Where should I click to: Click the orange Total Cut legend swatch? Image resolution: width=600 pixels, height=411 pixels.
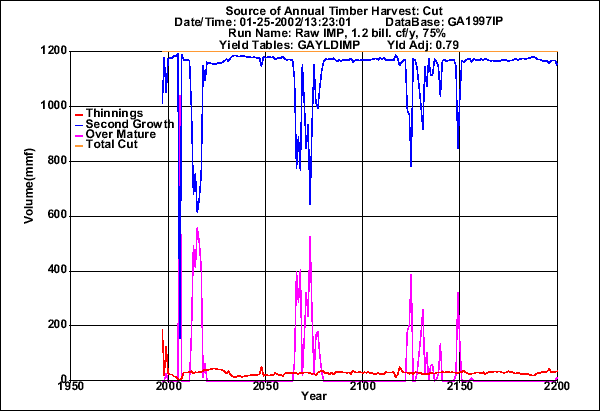coord(79,144)
